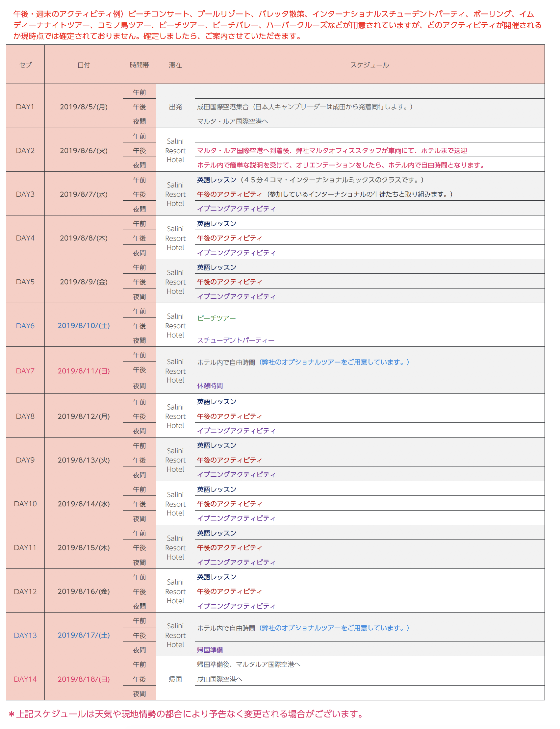
Task: Click the blue DAY6 label
Action: point(25,326)
